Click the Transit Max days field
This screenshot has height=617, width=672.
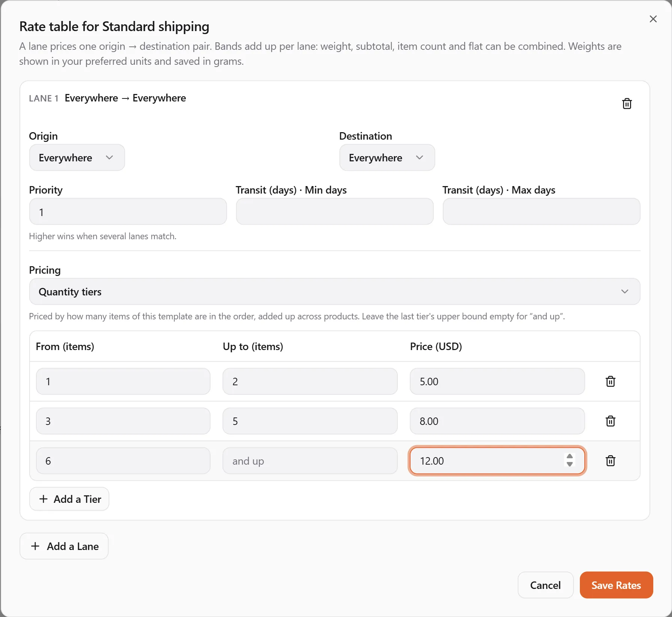pos(541,212)
